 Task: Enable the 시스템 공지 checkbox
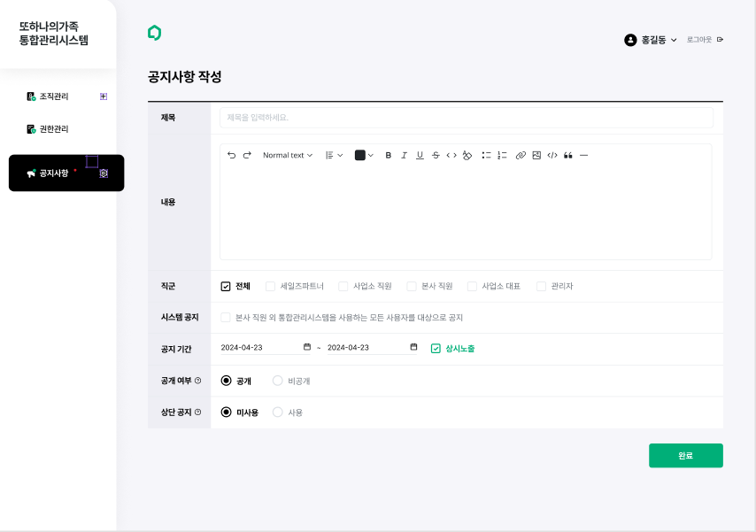pos(226,318)
